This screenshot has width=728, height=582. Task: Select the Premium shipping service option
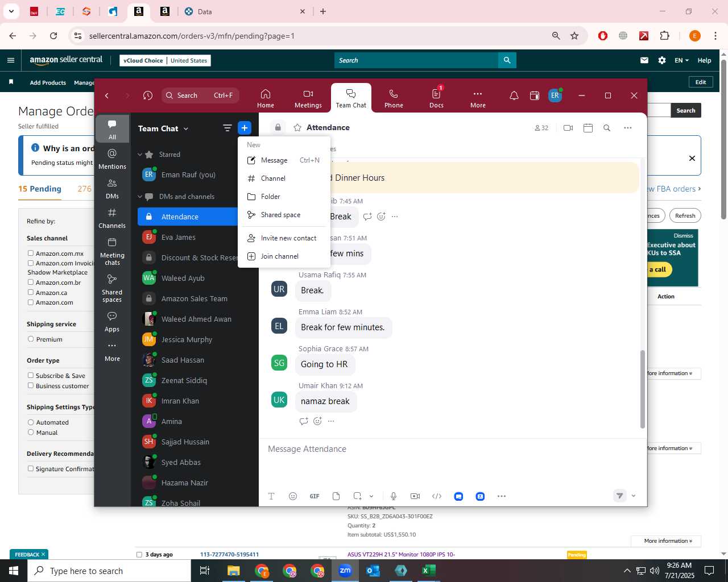(31, 339)
